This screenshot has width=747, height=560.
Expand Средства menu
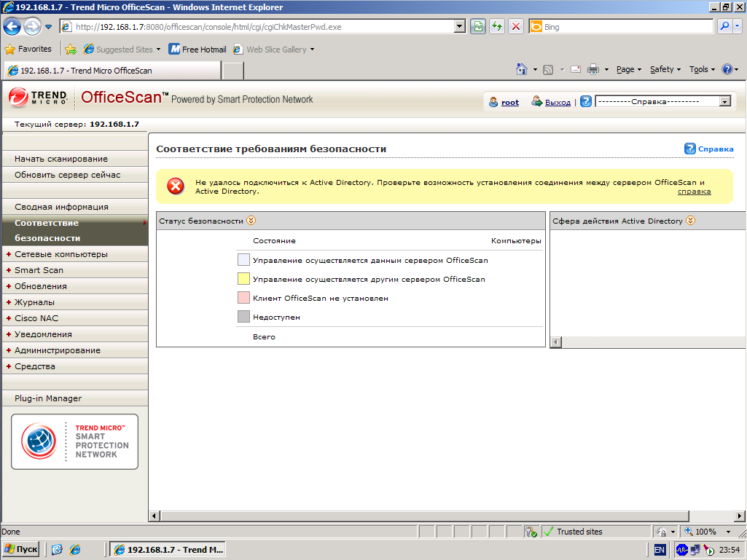75,366
